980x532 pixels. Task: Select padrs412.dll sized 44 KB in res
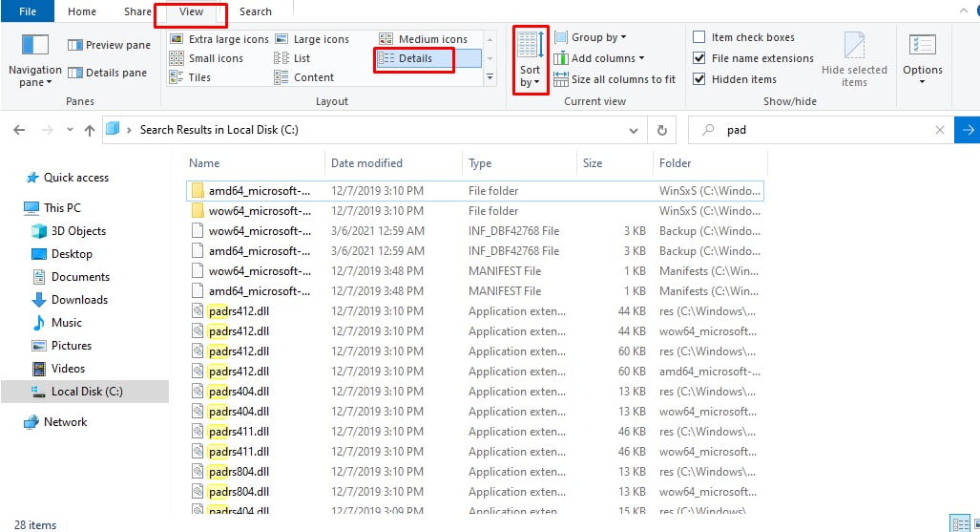(x=475, y=311)
